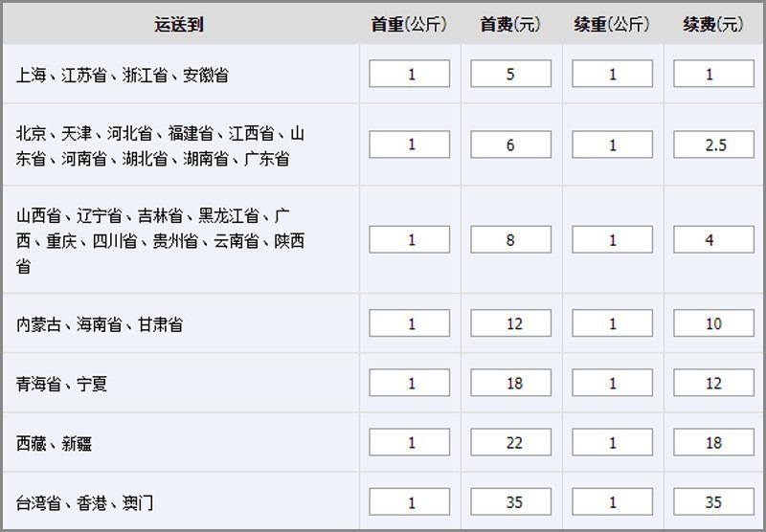Click first fee field showing 22
766x532 pixels.
[511, 442]
